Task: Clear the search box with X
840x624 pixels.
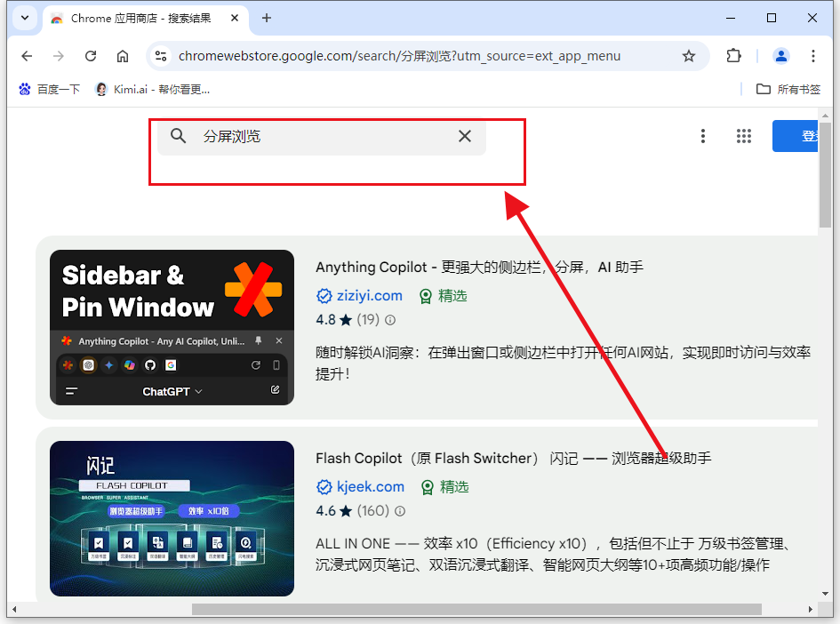Action: coord(465,136)
